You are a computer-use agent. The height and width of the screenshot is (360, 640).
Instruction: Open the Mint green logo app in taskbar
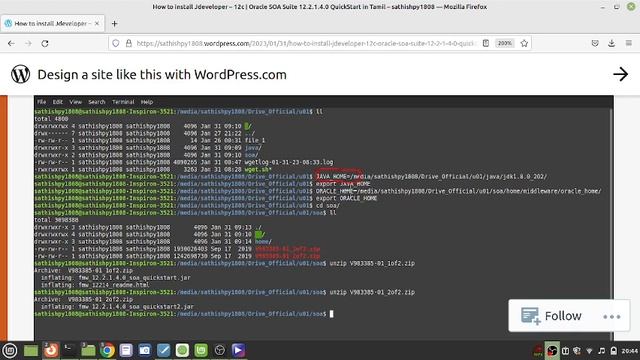(201, 350)
